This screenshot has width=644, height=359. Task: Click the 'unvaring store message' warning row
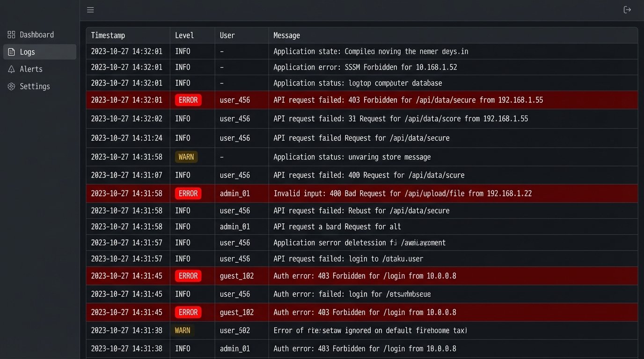(352, 157)
